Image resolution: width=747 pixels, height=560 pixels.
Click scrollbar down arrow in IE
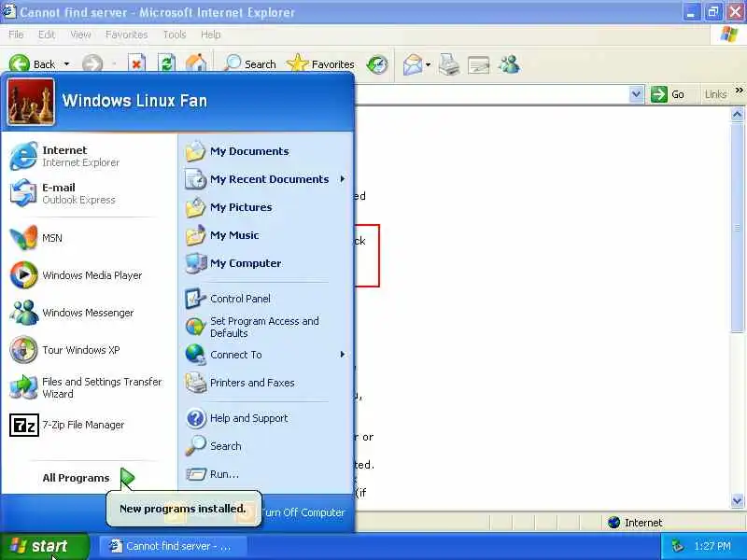[737, 500]
